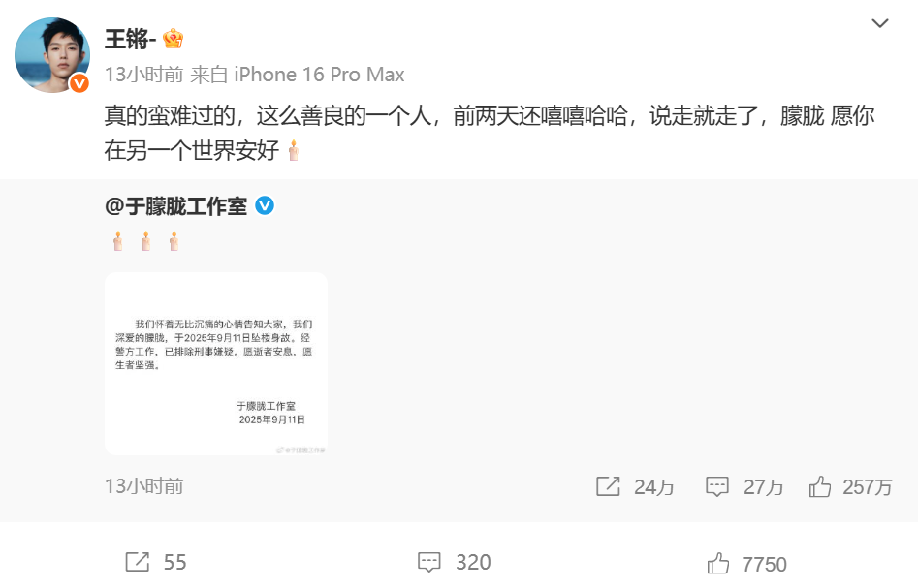Click the iPhone 16 Pro Max source text

tap(319, 75)
